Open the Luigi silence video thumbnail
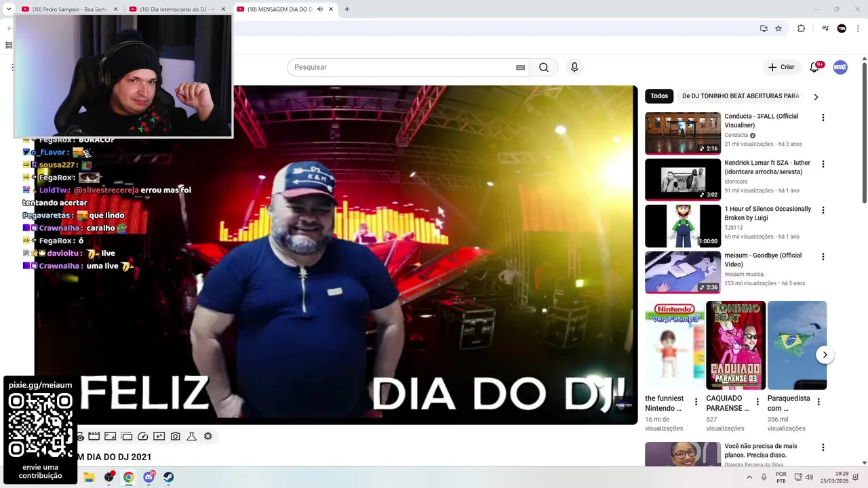This screenshot has width=868, height=488. click(x=683, y=226)
